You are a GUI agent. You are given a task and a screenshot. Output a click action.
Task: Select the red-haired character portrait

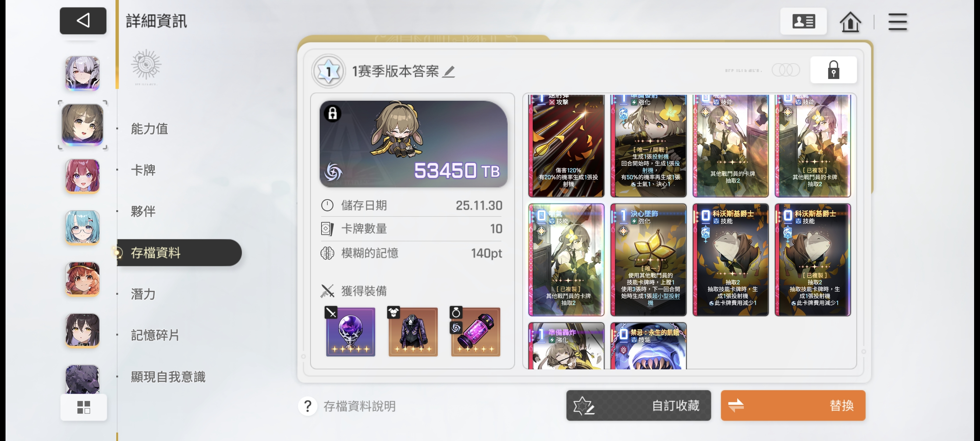pyautogui.click(x=82, y=176)
